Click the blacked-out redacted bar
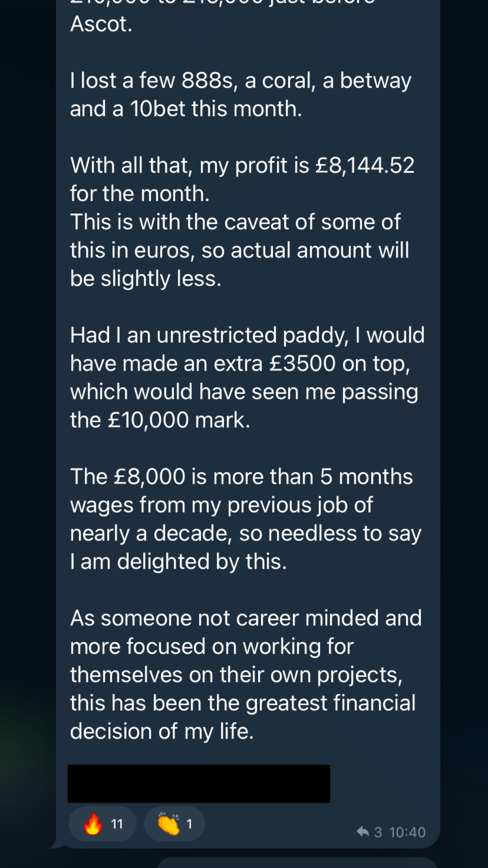This screenshot has height=868, width=488. pos(199,783)
